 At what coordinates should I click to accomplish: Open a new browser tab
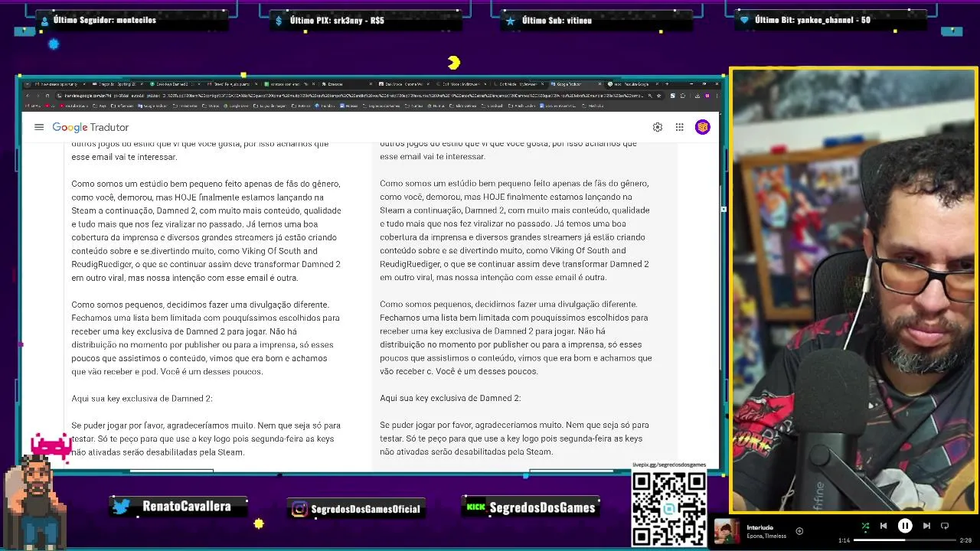point(667,83)
